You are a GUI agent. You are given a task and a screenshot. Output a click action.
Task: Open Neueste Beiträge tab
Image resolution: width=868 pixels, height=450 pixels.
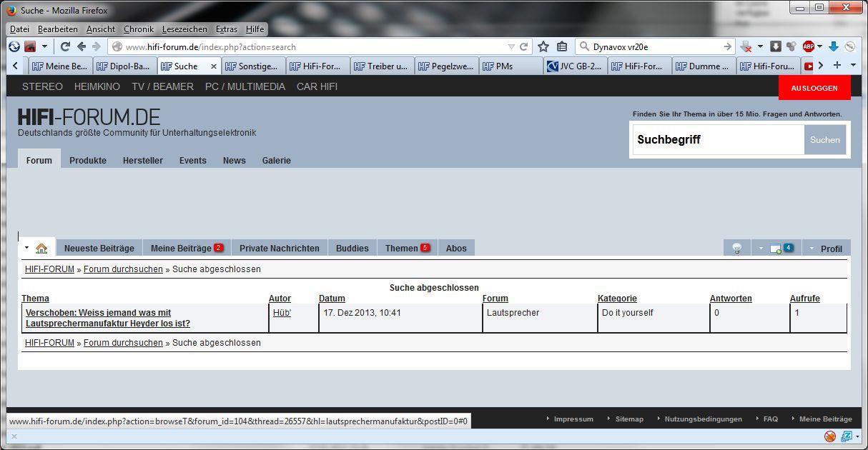click(99, 249)
